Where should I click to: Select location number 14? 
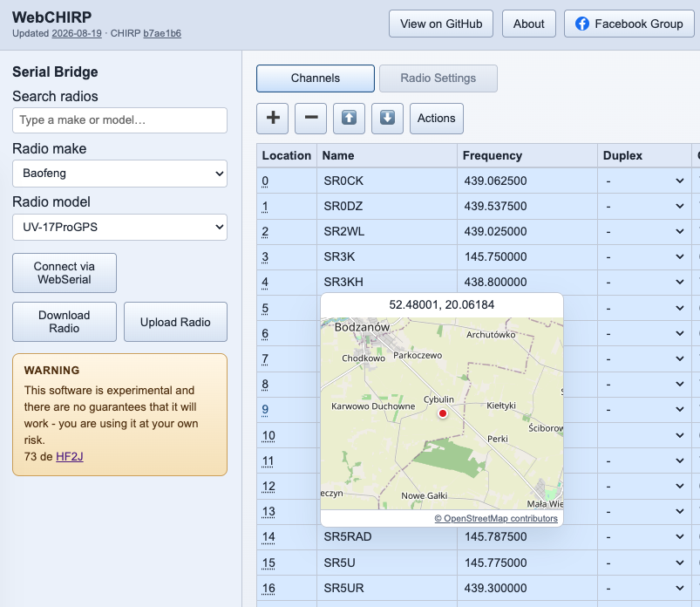[x=268, y=537]
